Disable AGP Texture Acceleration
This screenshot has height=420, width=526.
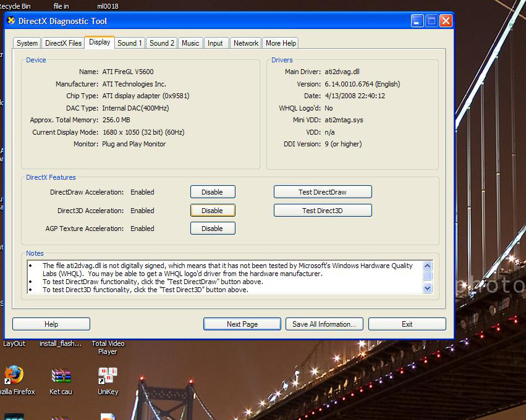213,229
